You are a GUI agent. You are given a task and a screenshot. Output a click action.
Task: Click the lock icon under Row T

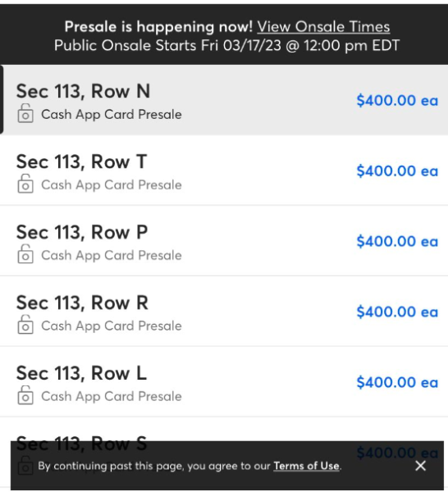point(25,184)
